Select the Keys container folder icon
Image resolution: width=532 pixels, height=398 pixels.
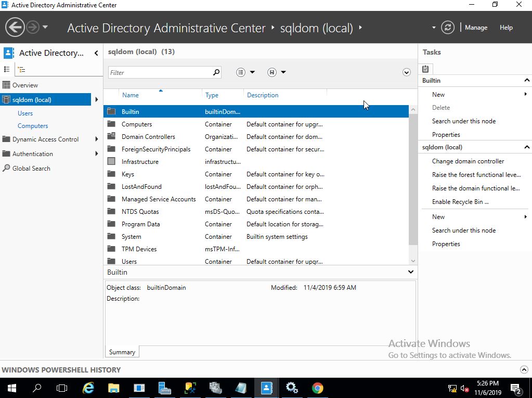(111, 174)
